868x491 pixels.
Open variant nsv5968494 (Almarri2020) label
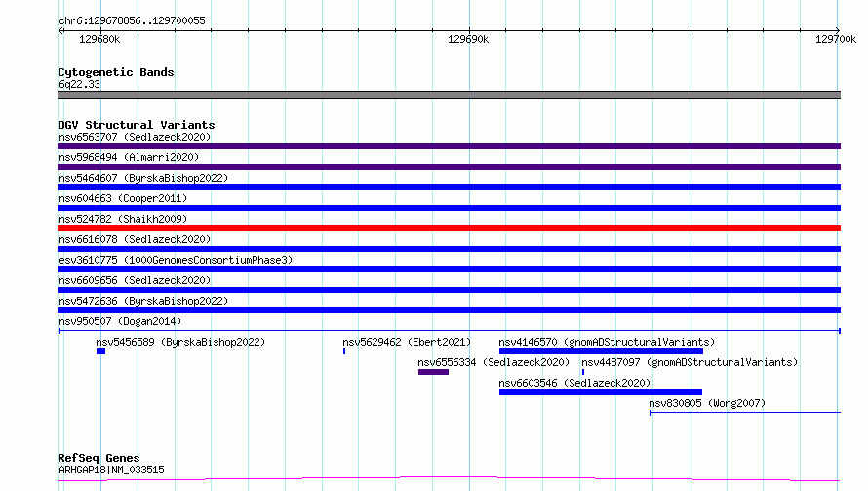tap(129, 157)
